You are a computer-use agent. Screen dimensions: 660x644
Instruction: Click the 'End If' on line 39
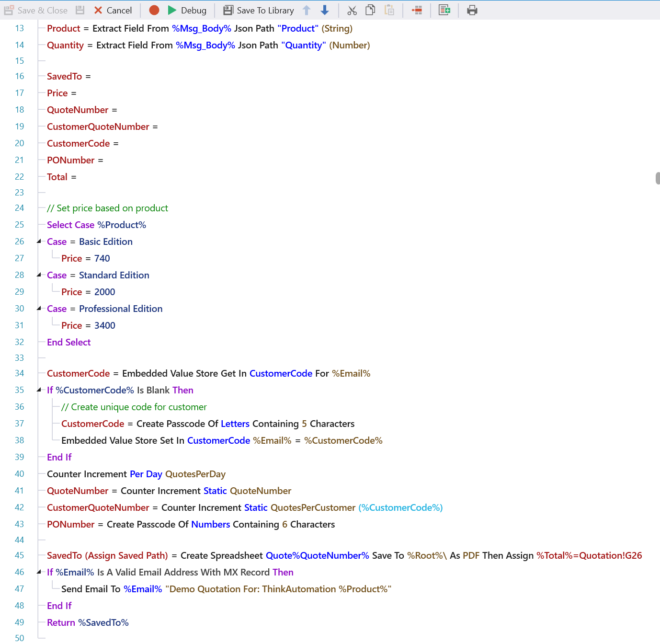point(59,457)
